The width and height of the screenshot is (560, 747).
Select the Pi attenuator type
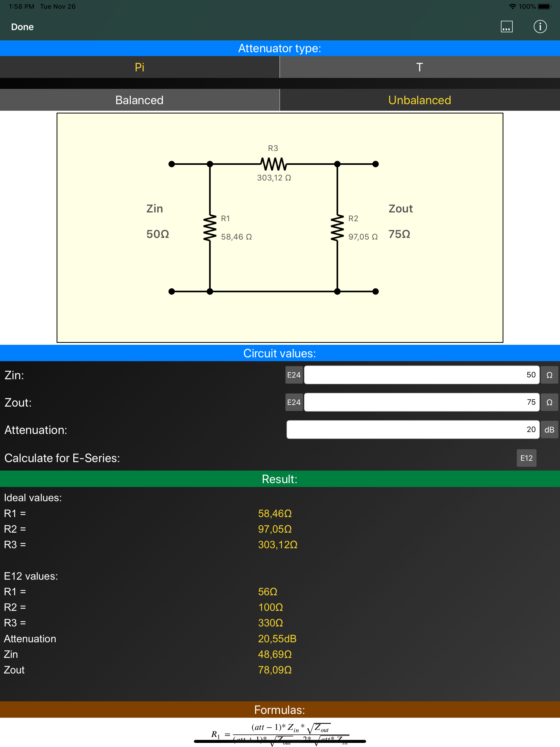[139, 67]
